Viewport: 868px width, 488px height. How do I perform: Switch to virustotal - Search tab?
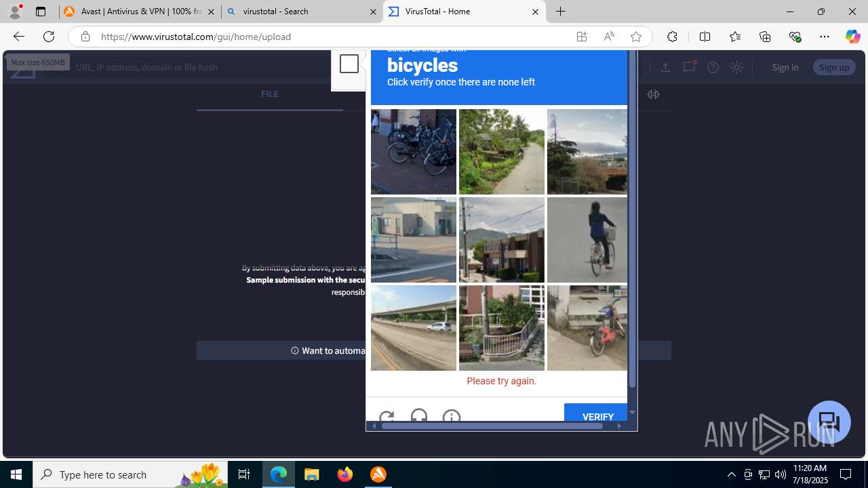[302, 12]
